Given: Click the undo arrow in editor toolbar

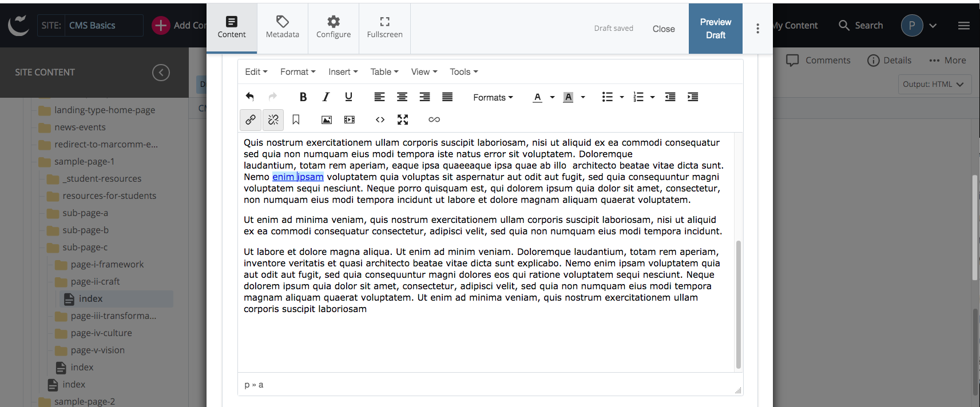Looking at the screenshot, I should [250, 97].
